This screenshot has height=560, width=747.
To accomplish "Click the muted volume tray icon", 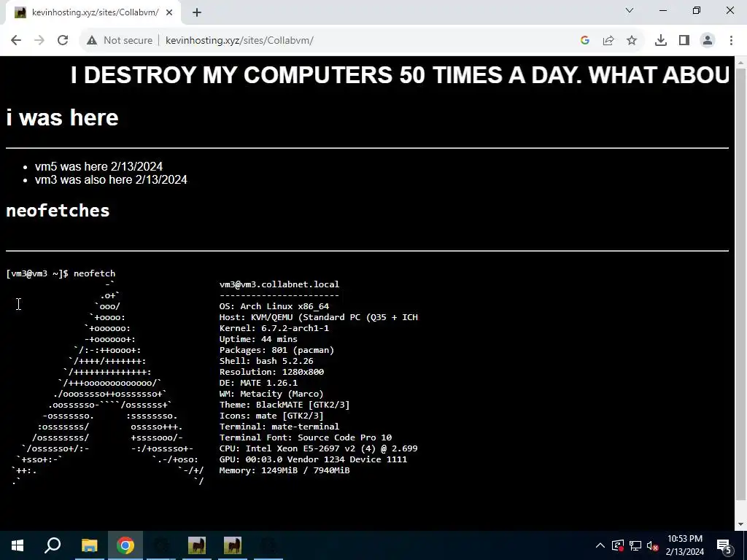I will click(x=653, y=545).
